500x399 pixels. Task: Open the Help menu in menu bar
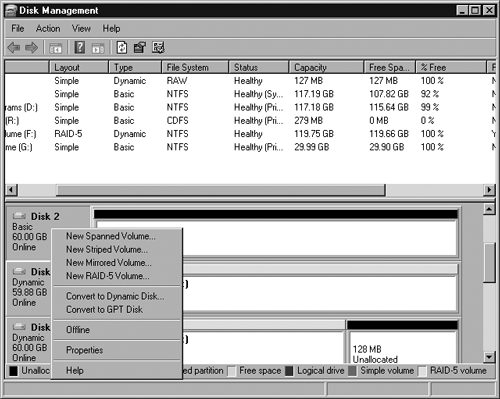(111, 29)
